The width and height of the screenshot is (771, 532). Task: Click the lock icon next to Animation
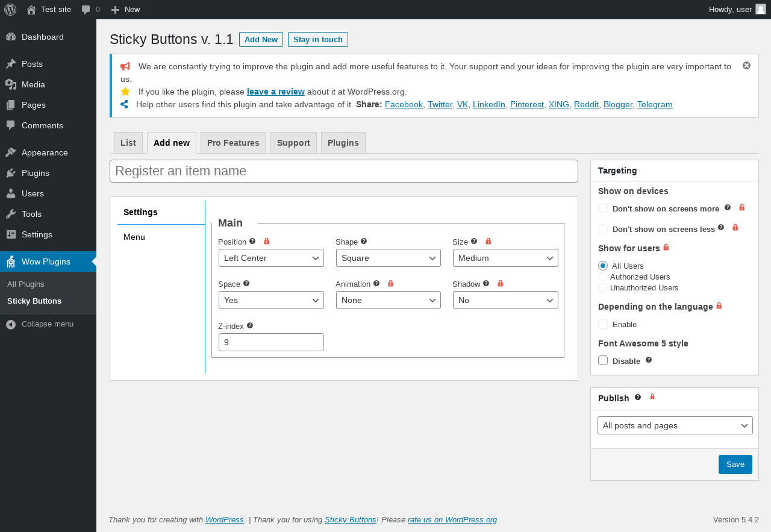(391, 283)
